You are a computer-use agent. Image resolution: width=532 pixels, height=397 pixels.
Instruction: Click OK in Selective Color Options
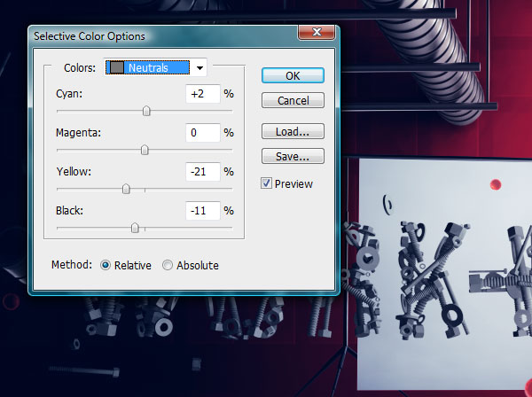[293, 75]
